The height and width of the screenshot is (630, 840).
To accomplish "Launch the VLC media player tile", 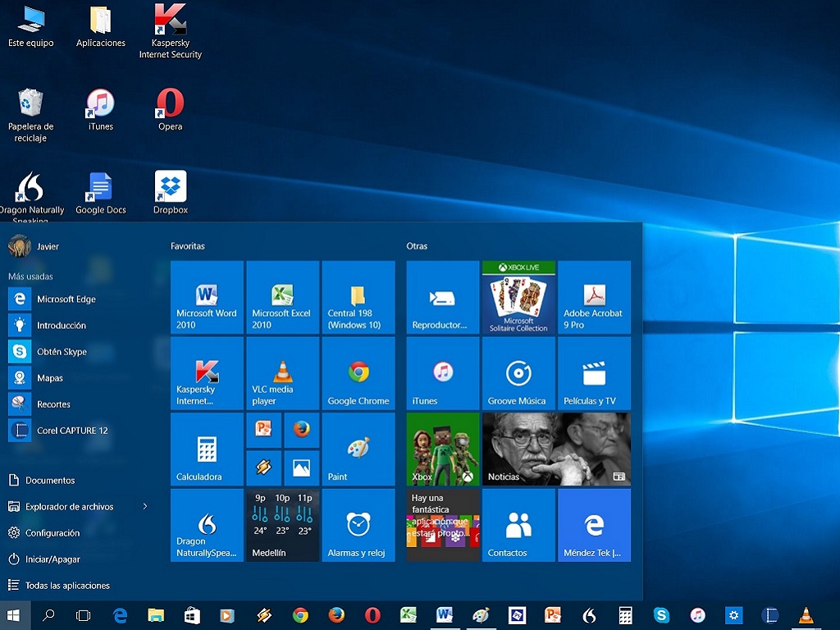I will click(283, 373).
